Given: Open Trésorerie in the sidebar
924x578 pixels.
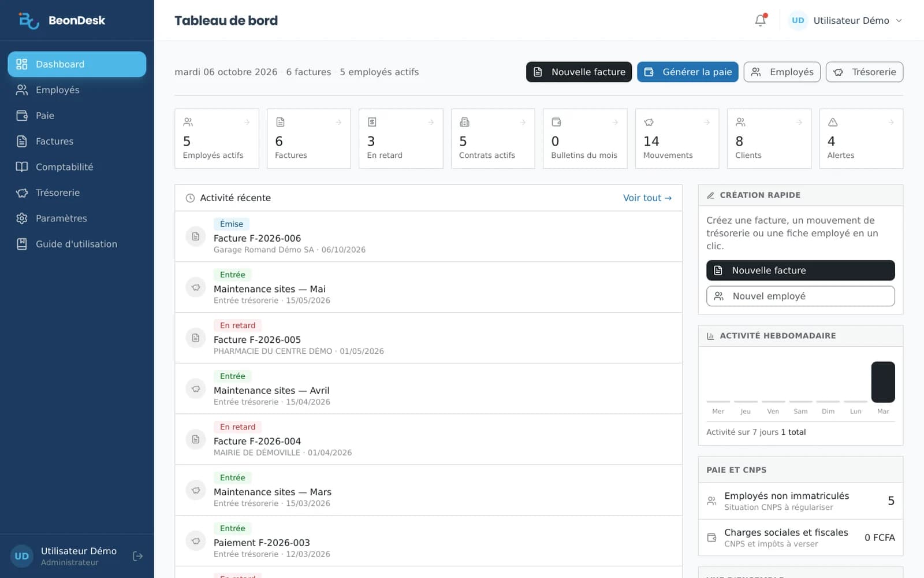Looking at the screenshot, I should tap(77, 192).
